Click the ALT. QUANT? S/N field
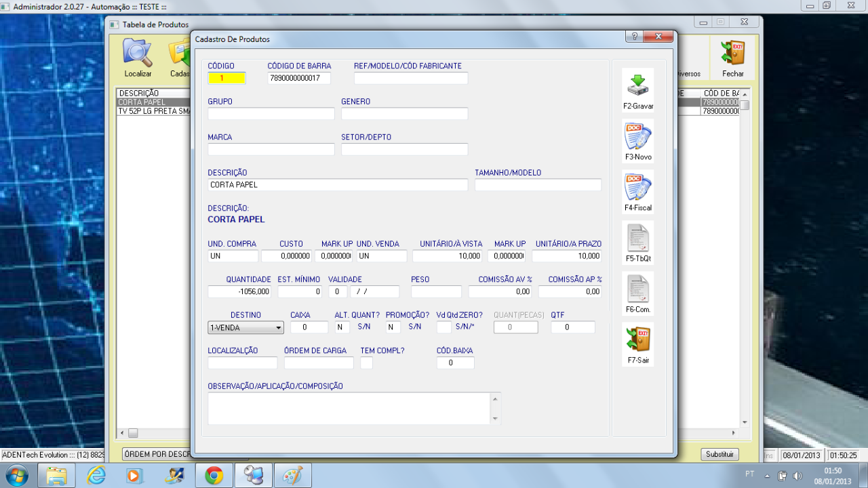This screenshot has height=488, width=868. coord(342,327)
